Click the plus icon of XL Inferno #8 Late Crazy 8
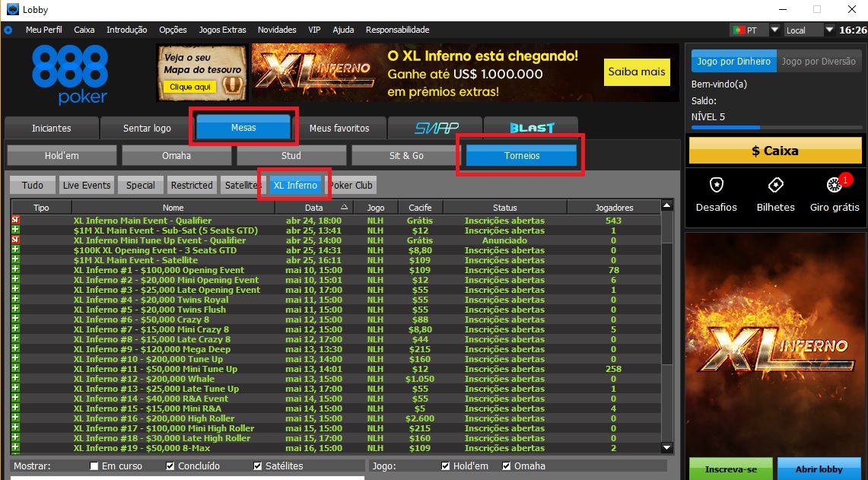 15,339
